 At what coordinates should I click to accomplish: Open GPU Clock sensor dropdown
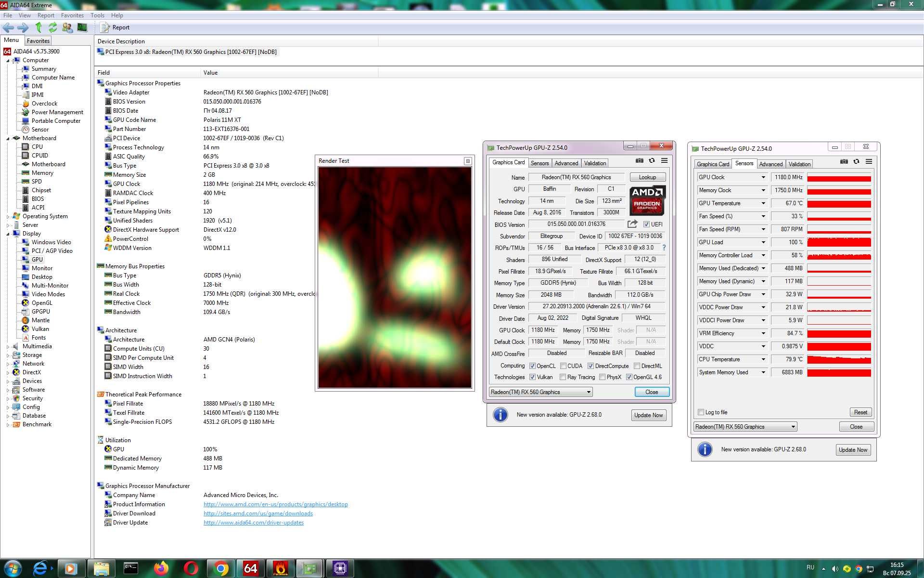763,177
